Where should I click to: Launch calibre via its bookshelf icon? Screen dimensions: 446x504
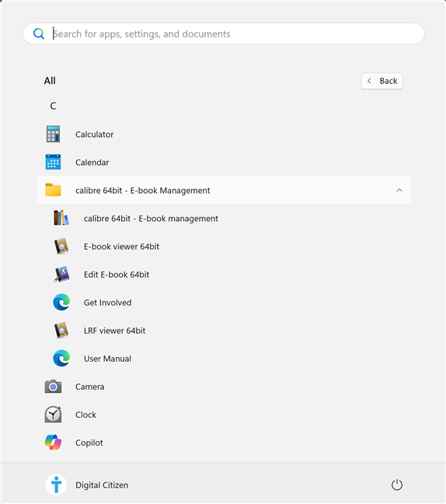[61, 218]
